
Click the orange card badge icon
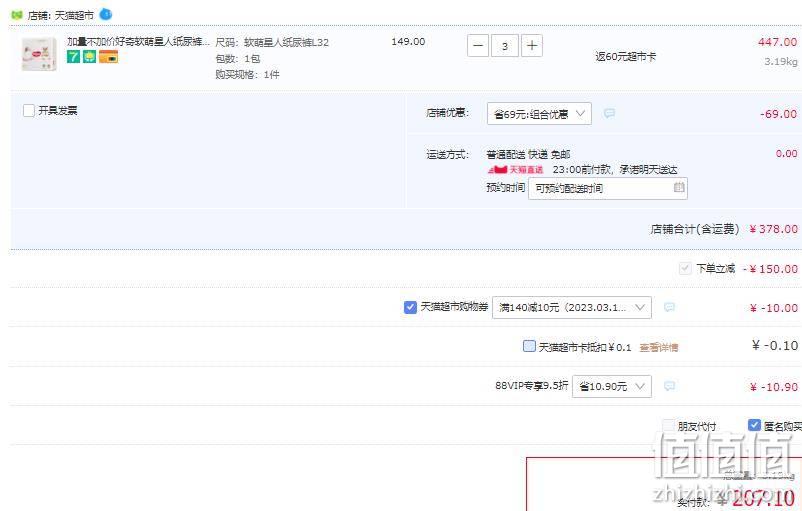[x=108, y=56]
